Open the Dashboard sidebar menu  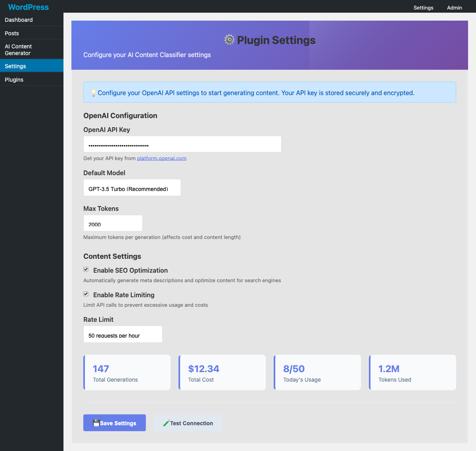[x=19, y=19]
